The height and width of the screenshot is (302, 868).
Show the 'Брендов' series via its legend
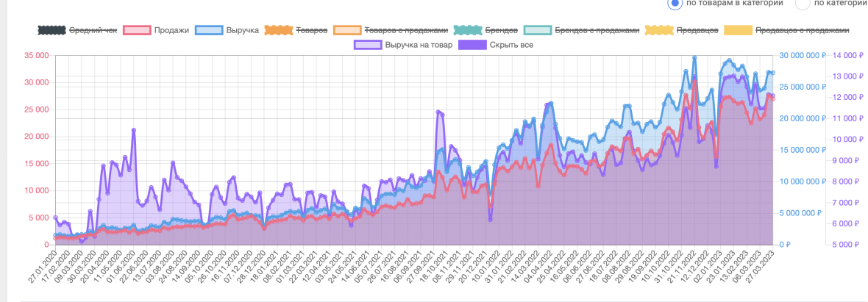(x=485, y=30)
